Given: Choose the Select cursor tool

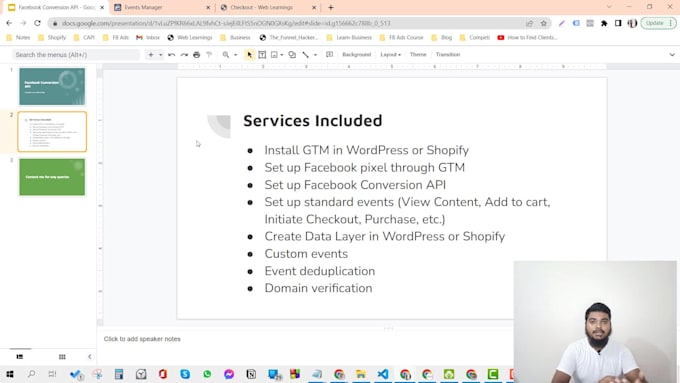Looking at the screenshot, I should (249, 55).
